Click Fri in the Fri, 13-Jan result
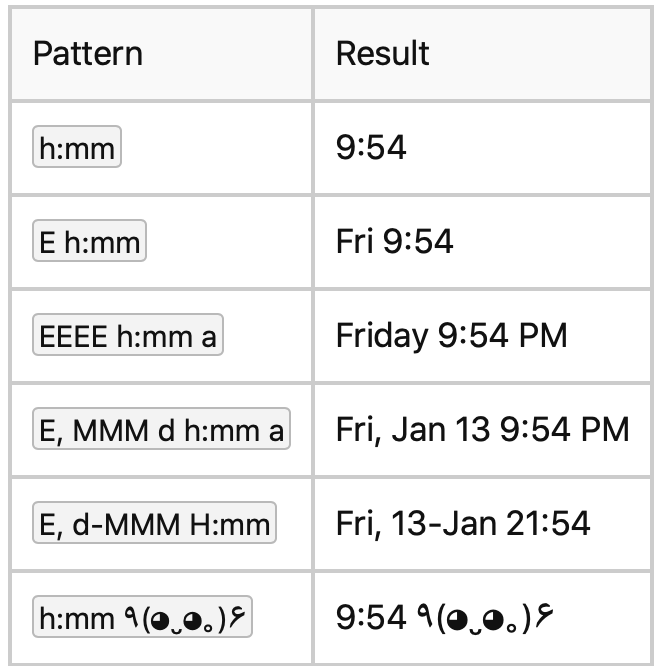 [356, 523]
